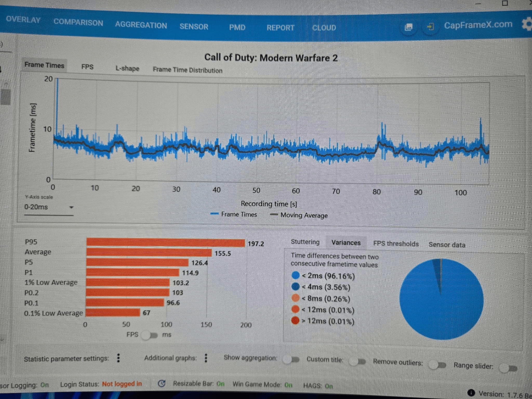Open the SENSOR menu in top bar
The height and width of the screenshot is (399, 532).
tap(194, 26)
